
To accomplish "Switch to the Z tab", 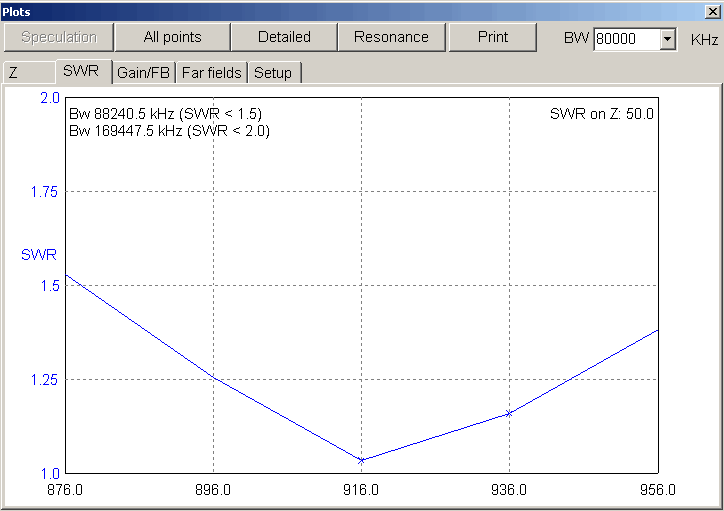I will click(29, 73).
